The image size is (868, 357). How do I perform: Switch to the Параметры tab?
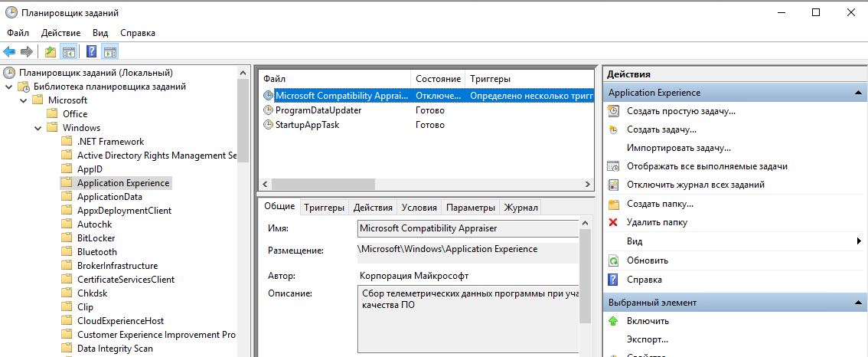pyautogui.click(x=471, y=208)
